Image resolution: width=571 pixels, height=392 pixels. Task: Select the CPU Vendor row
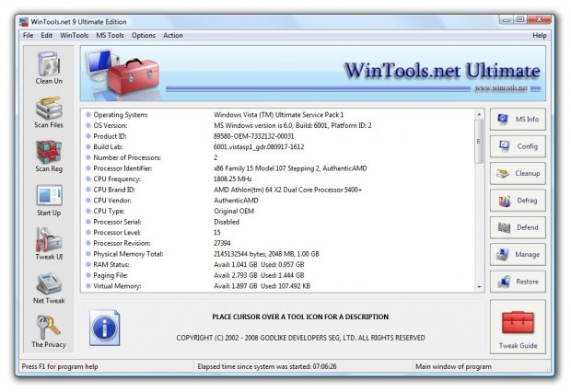tap(277, 201)
